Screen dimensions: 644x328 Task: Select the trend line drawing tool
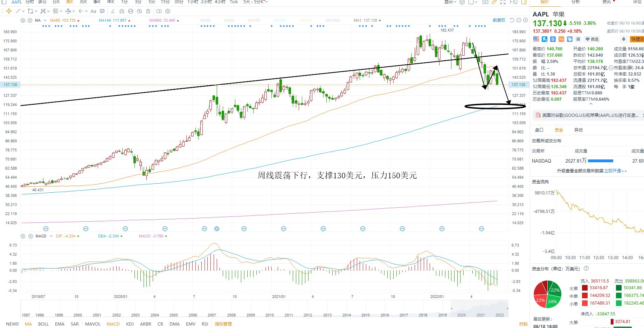pyautogui.click(x=18, y=11)
